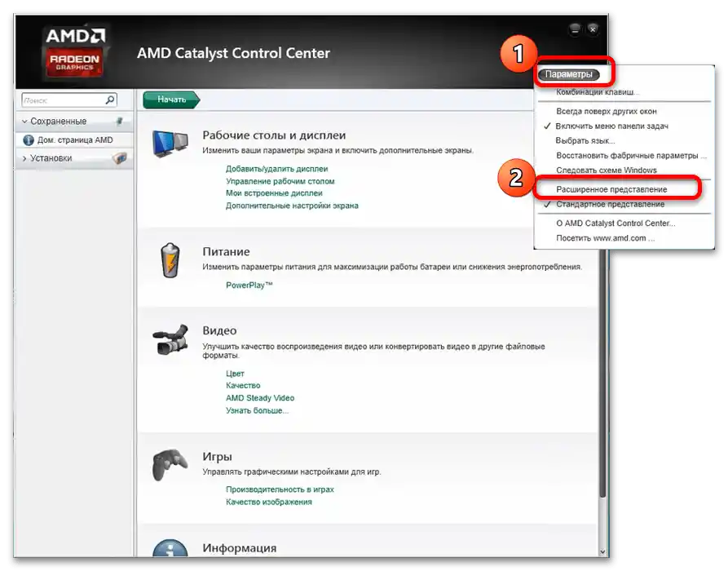Click the scrollbar down arrow

tap(602, 551)
